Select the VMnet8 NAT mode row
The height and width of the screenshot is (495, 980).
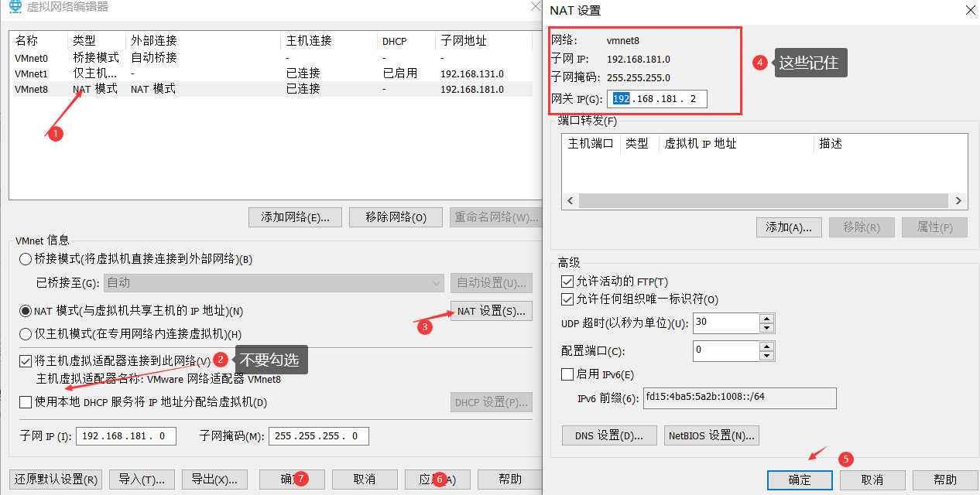pos(271,89)
